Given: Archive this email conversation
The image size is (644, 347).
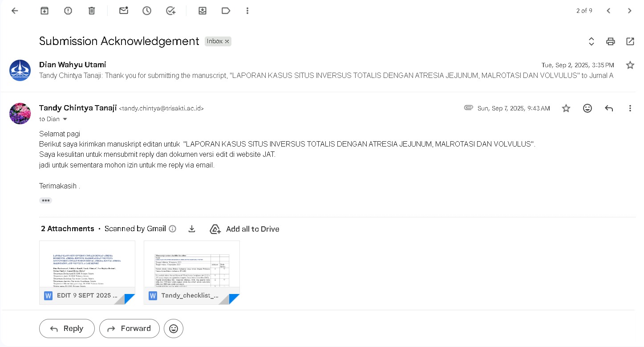Looking at the screenshot, I should [x=45, y=11].
